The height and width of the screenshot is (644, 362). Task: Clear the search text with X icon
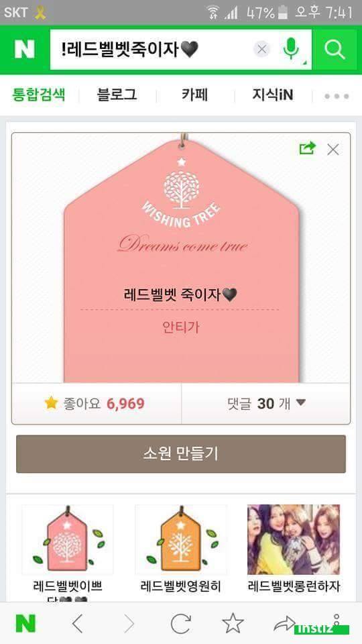(262, 50)
